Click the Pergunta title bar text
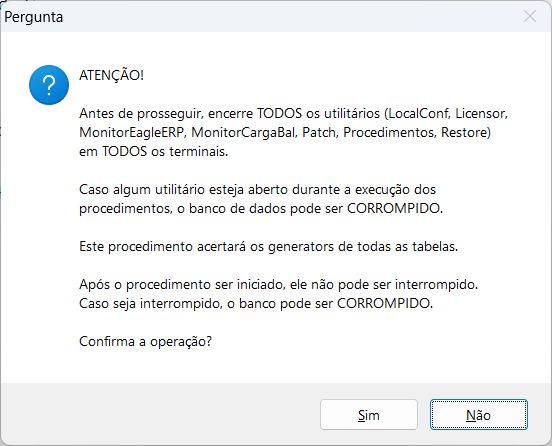Viewport: 552px width, 446px height. coord(34,17)
